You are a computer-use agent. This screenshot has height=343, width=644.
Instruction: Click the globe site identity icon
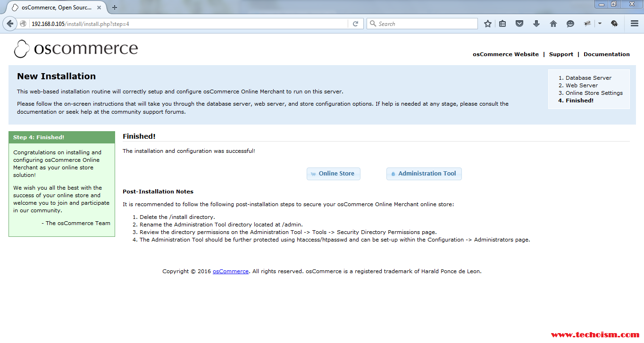pos(23,24)
